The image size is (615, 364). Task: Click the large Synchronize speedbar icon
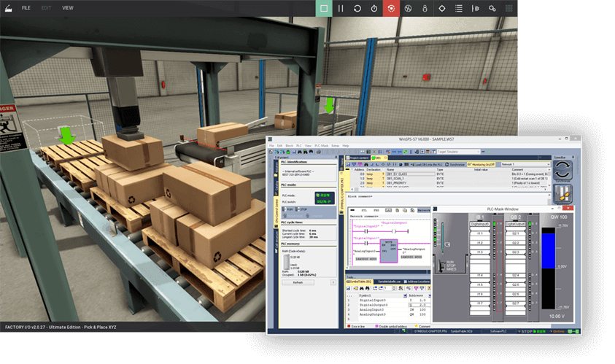(x=562, y=170)
